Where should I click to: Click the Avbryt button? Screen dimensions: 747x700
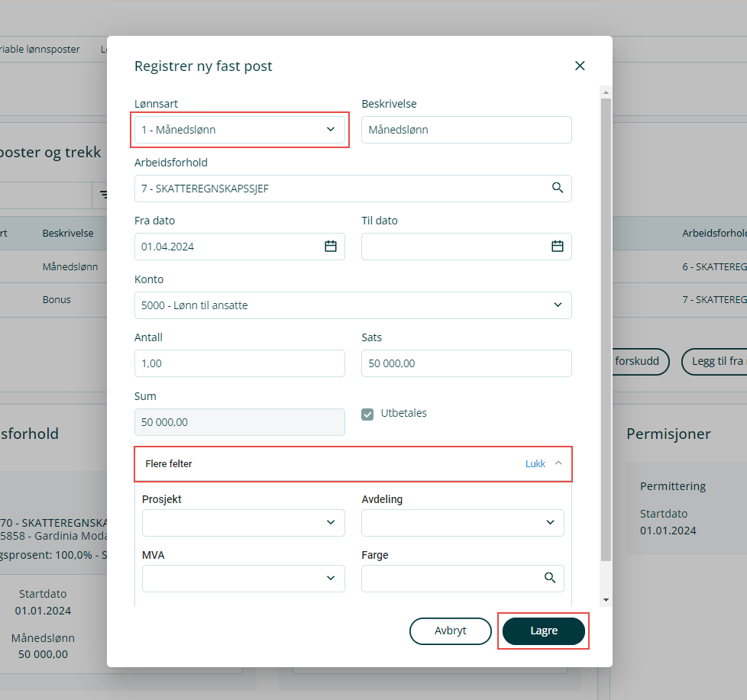450,631
